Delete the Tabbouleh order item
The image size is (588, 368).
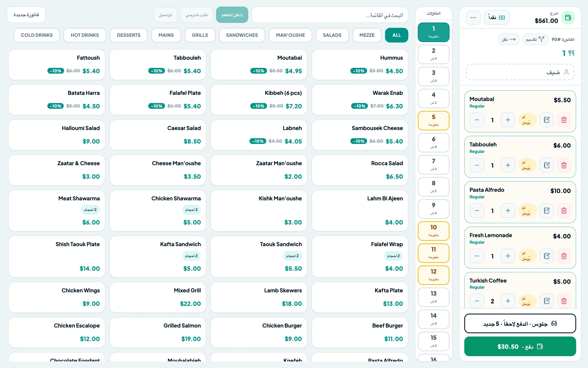(x=564, y=165)
